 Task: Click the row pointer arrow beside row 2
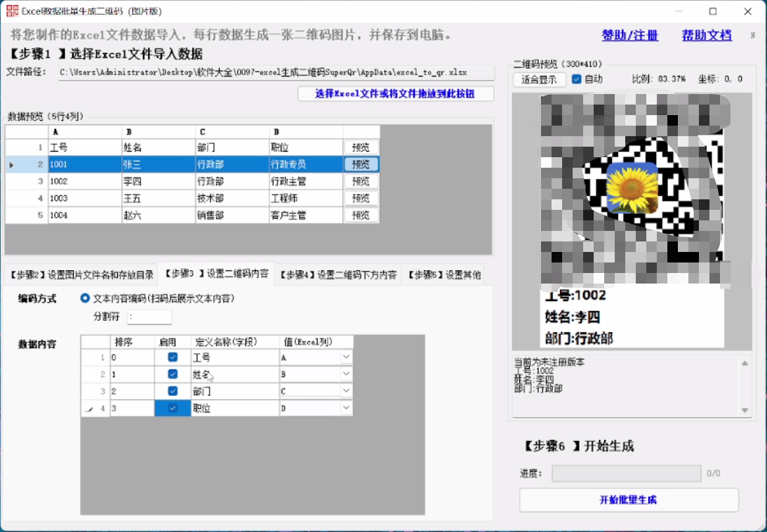click(11, 165)
